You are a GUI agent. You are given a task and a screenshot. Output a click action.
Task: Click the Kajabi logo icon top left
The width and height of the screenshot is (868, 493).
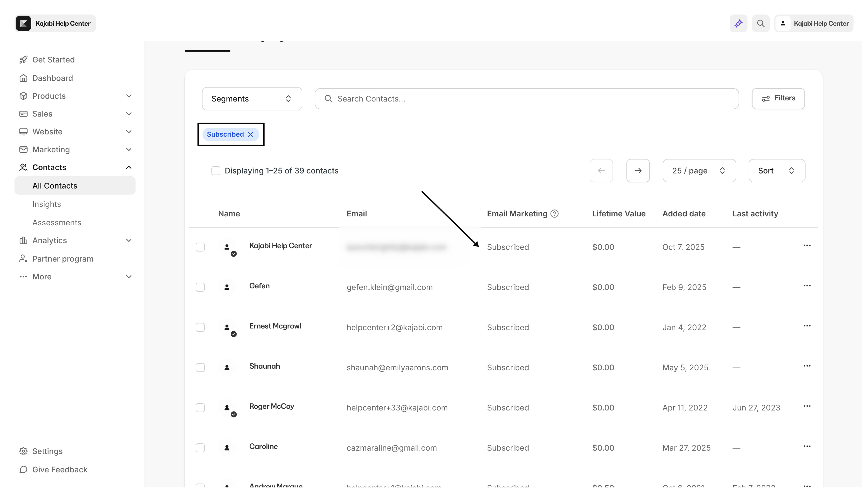(x=23, y=23)
